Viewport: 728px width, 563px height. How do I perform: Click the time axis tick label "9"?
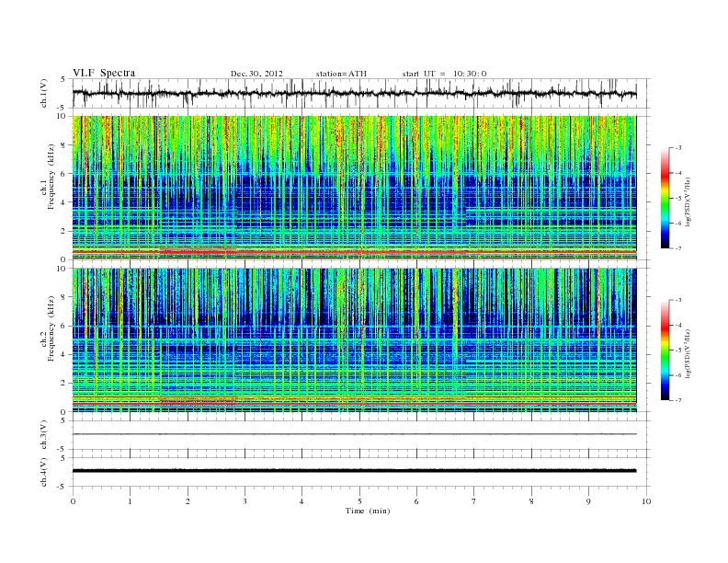[x=588, y=501]
